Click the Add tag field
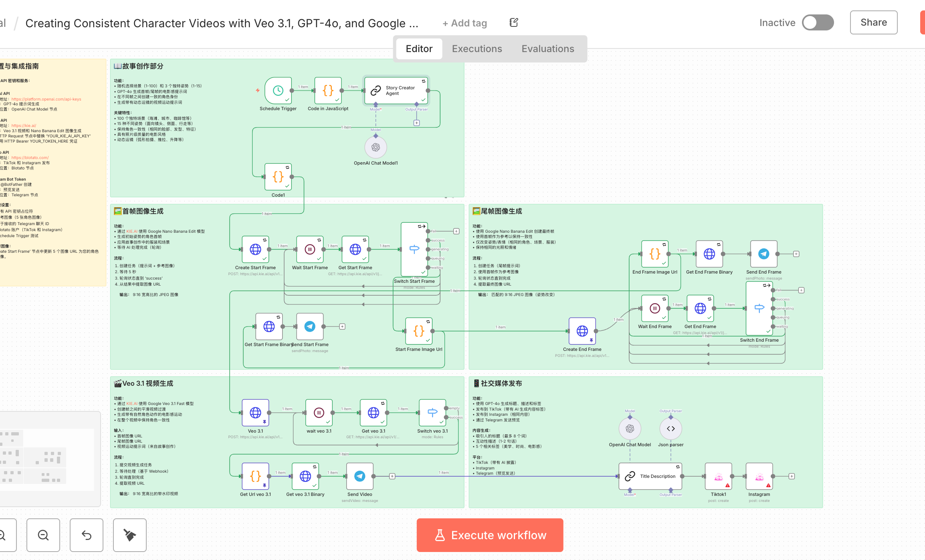This screenshot has height=560, width=925. [x=465, y=23]
